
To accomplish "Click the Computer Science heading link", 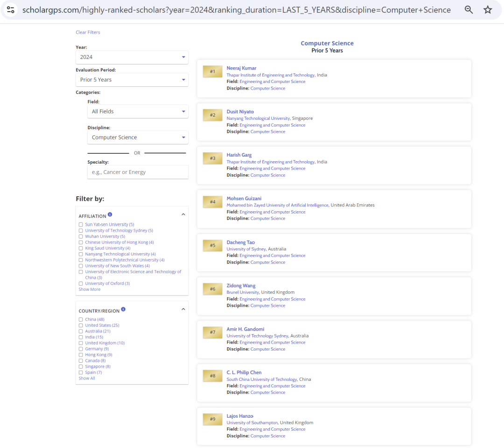I will point(327,43).
